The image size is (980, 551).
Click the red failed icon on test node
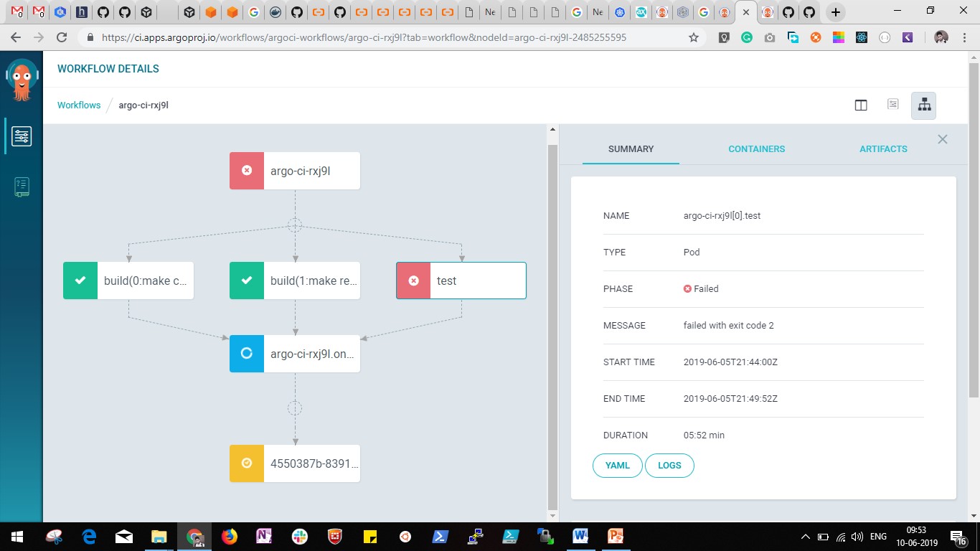(413, 281)
